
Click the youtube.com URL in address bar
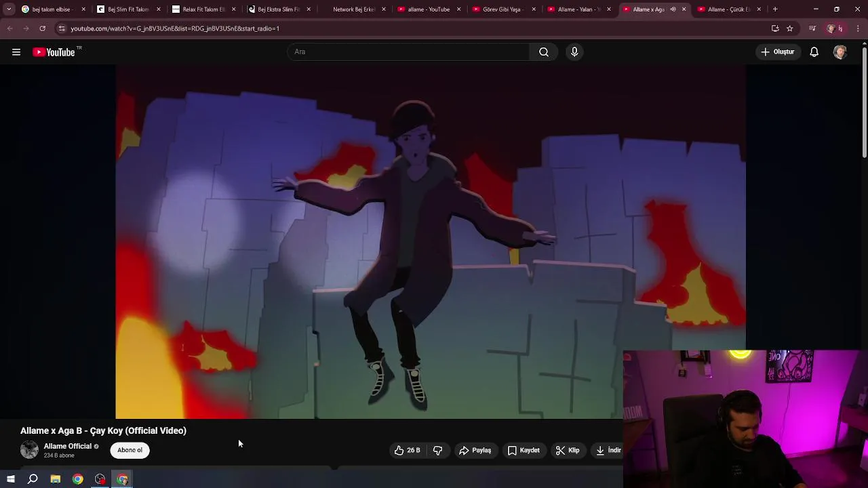point(175,28)
